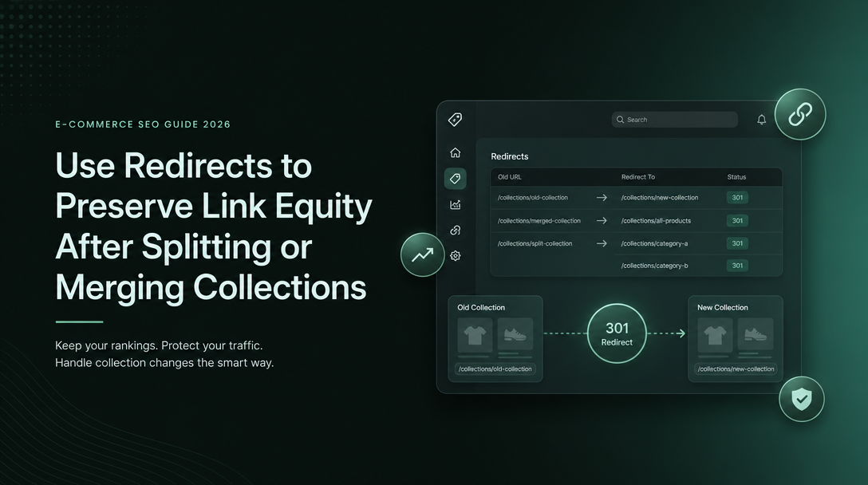Click the Old Collection t-shirt thumbnail
Image resolution: width=868 pixels, height=485 pixels.
pos(475,334)
